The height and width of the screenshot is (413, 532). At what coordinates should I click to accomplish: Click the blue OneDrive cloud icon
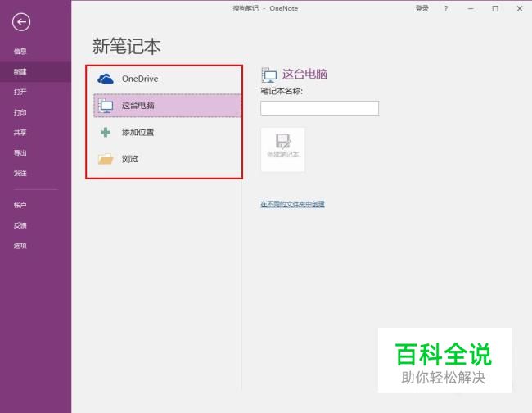click(106, 79)
